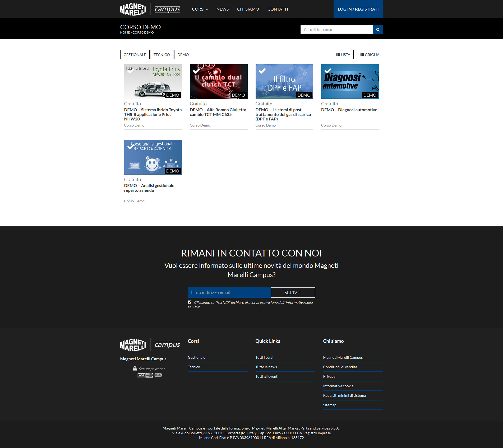Expand the CORSI dropdown menu
Screen dimensions: 503x448
200,9
